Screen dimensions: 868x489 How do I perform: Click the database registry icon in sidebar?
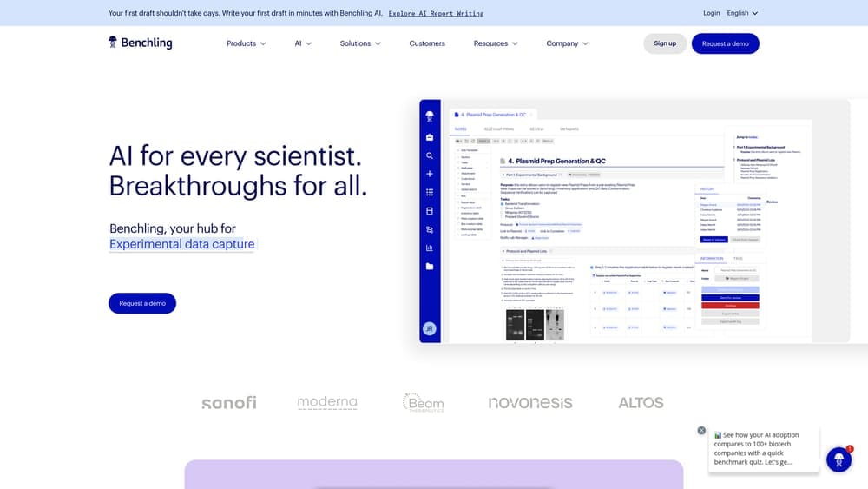(430, 211)
